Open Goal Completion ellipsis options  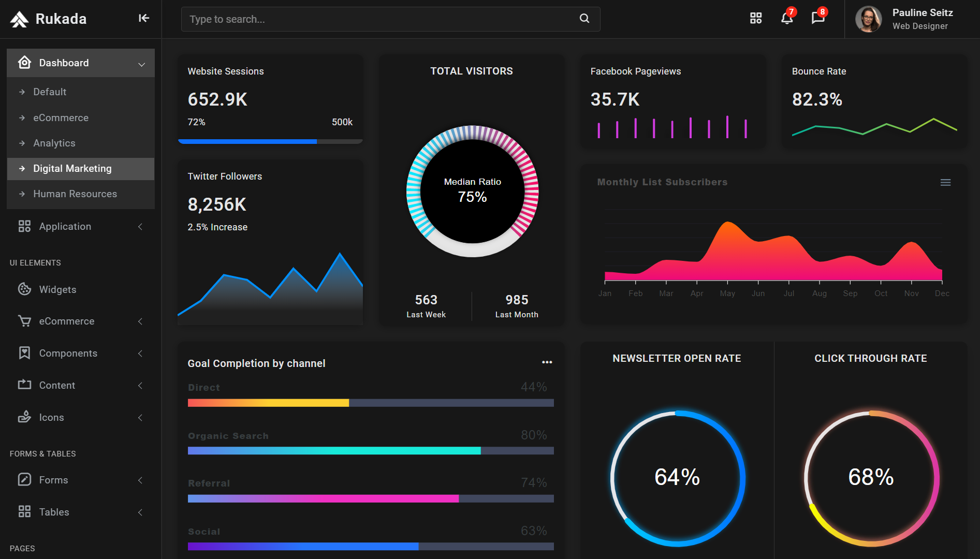547,362
